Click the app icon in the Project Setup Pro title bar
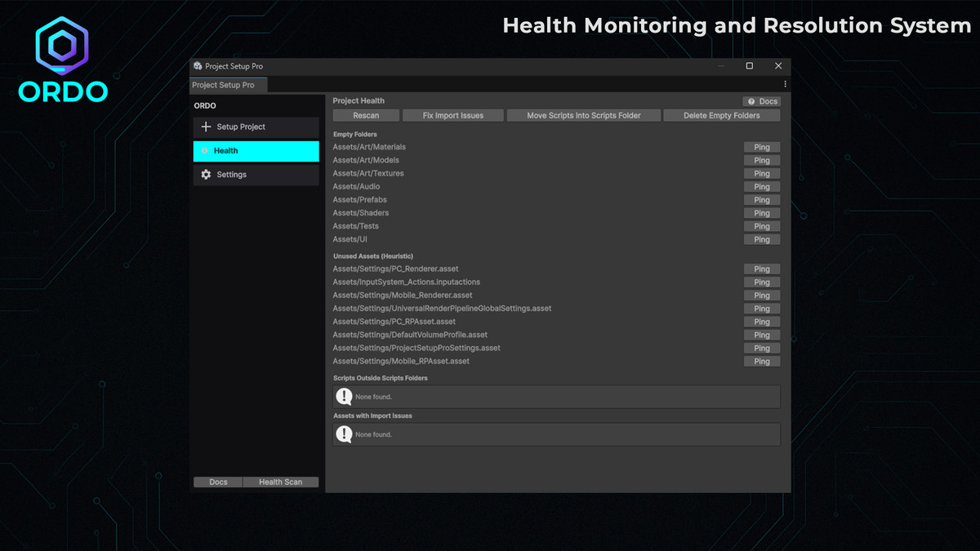Image resolution: width=980 pixels, height=551 pixels. point(197,66)
